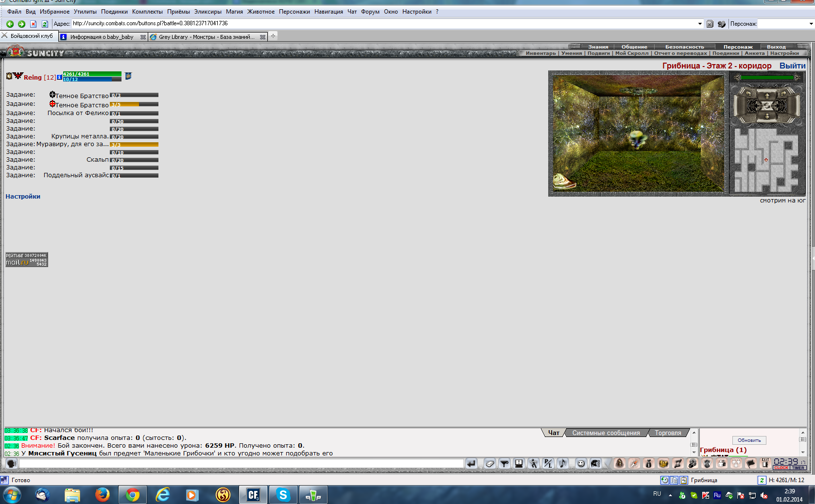Click the Выйти link
Screen dimensions: 815x504
792,66
